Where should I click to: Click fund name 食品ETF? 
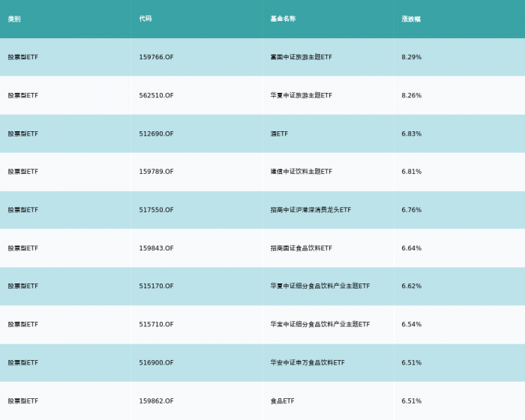[x=283, y=401]
